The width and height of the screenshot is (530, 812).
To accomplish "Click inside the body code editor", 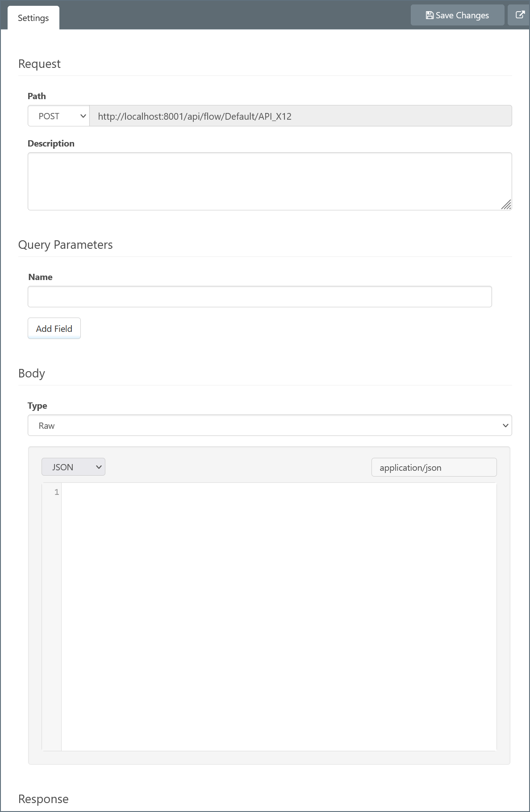I will pos(279,616).
